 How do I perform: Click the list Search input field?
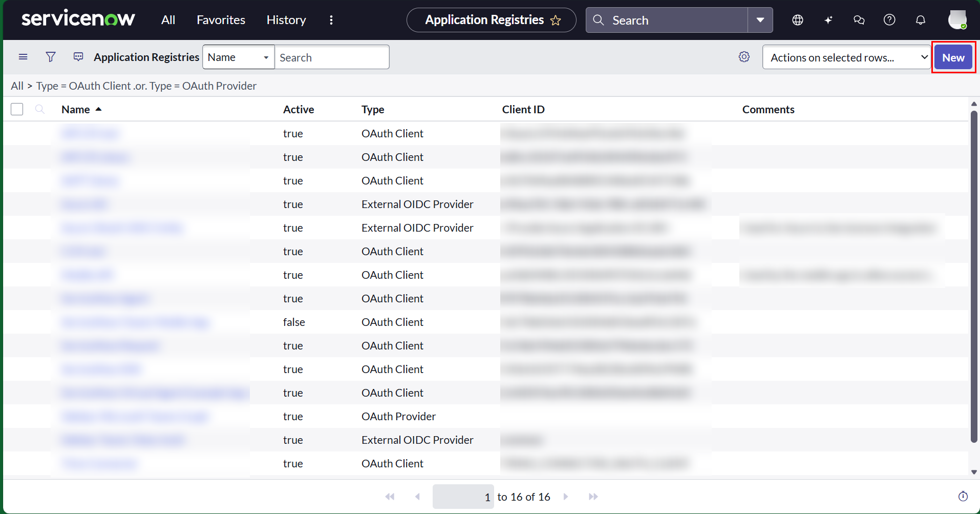pyautogui.click(x=332, y=57)
